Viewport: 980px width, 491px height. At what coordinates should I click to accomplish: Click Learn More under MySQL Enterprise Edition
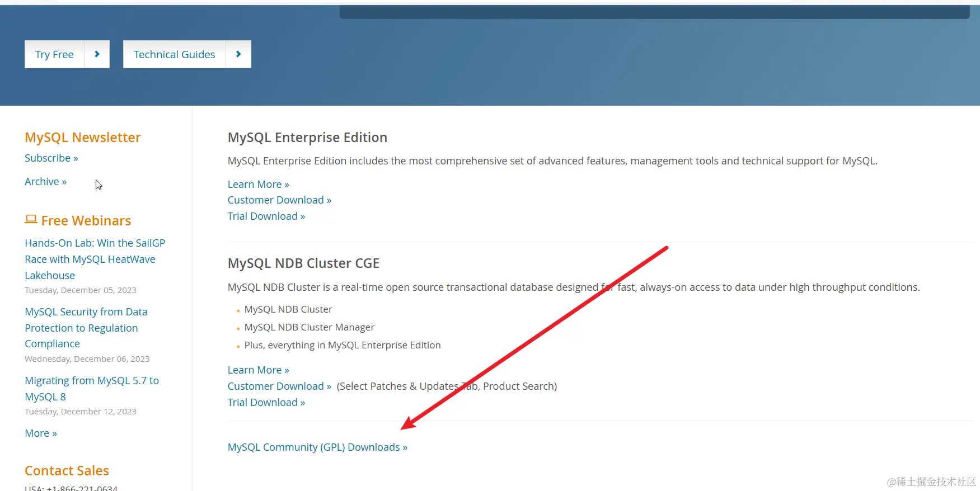259,185
